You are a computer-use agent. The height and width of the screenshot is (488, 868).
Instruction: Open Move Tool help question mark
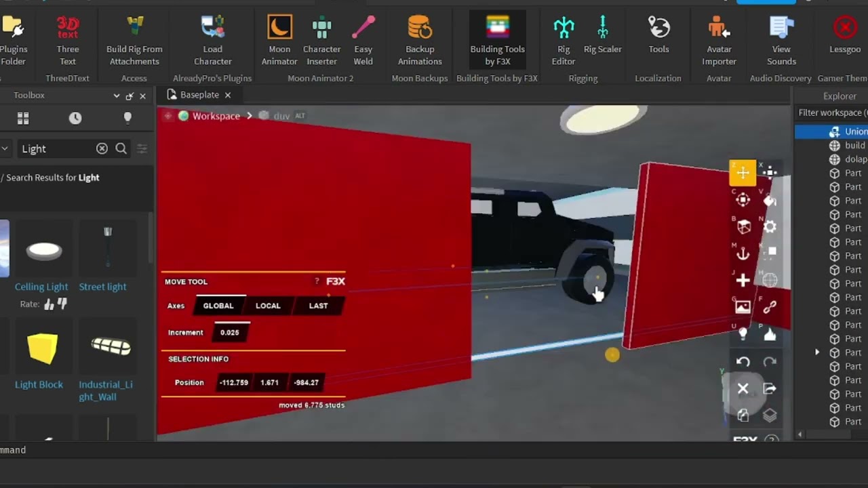[x=317, y=281]
